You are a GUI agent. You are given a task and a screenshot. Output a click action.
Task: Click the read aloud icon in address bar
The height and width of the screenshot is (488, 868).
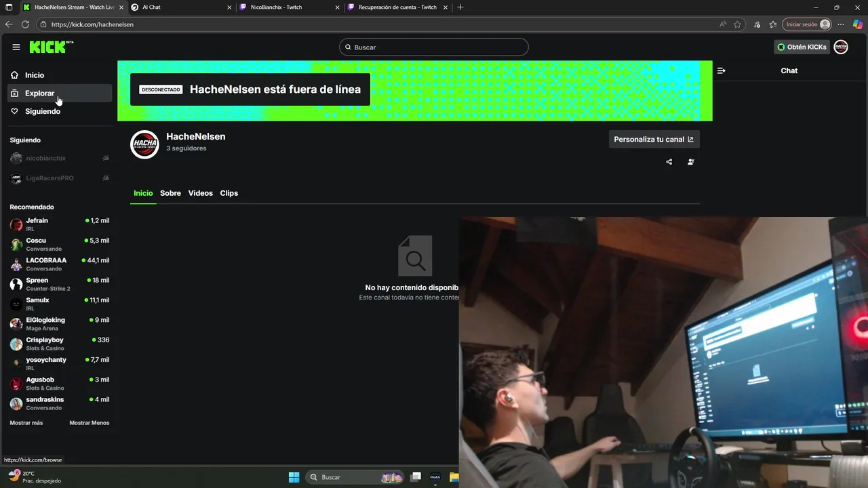click(723, 24)
